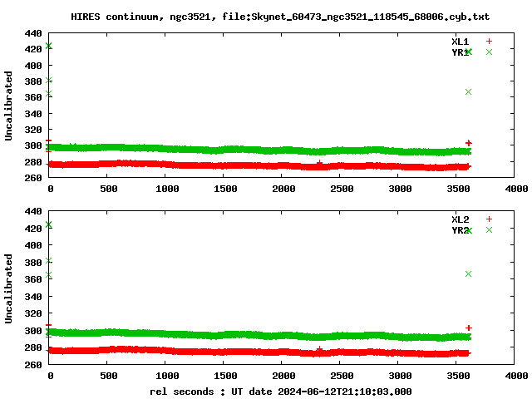The image size is (532, 399).
Task: Click the 4000 x-axis tick label under the XL1/YR1 plot
Action: pyautogui.click(x=516, y=189)
